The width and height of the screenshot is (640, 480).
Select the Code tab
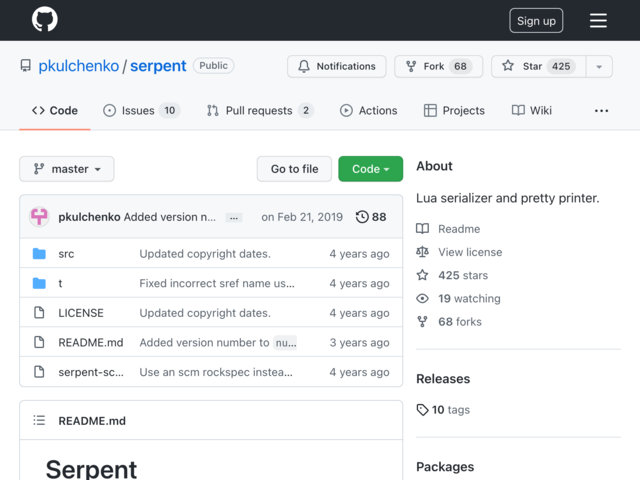coord(55,111)
